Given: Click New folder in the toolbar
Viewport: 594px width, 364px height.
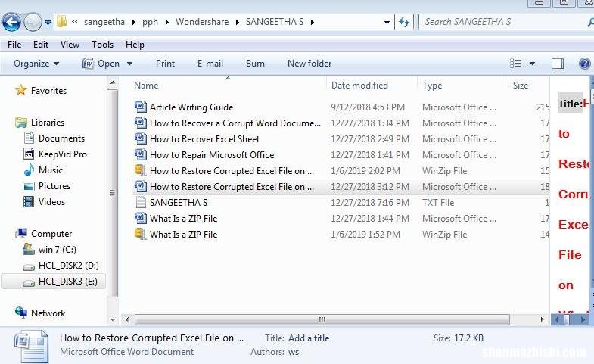Looking at the screenshot, I should 309,64.
